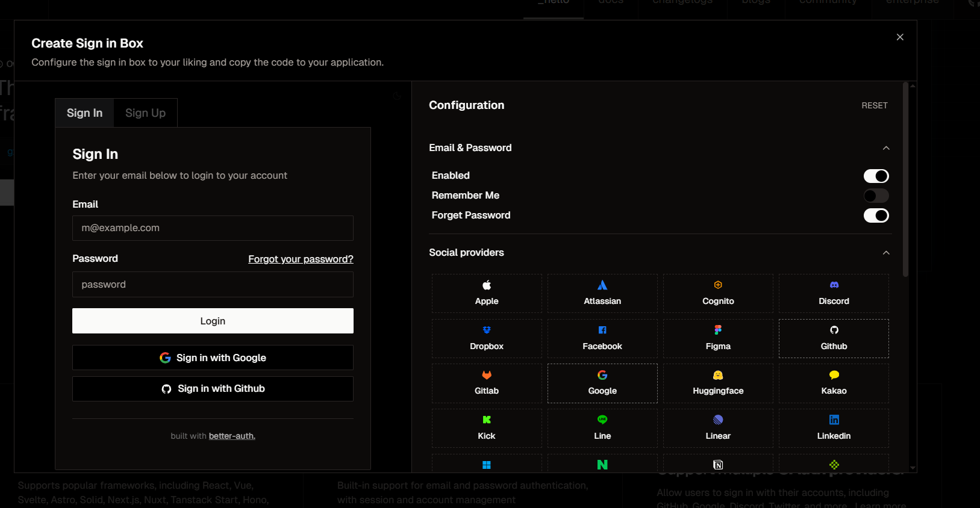This screenshot has width=980, height=508.
Task: Select the Cognito social provider
Action: point(718,293)
